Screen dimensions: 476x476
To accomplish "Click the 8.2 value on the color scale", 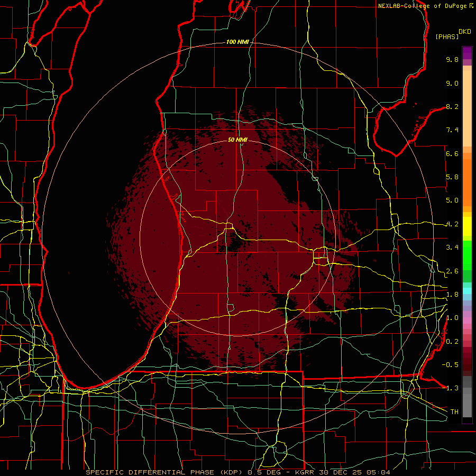I will tap(452, 106).
